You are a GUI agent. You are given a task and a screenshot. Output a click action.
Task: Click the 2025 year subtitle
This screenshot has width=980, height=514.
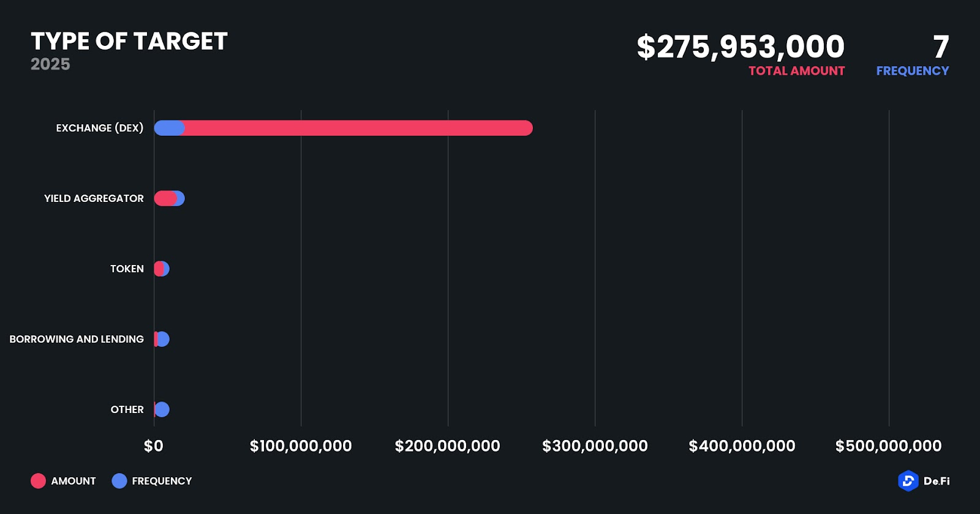point(50,64)
